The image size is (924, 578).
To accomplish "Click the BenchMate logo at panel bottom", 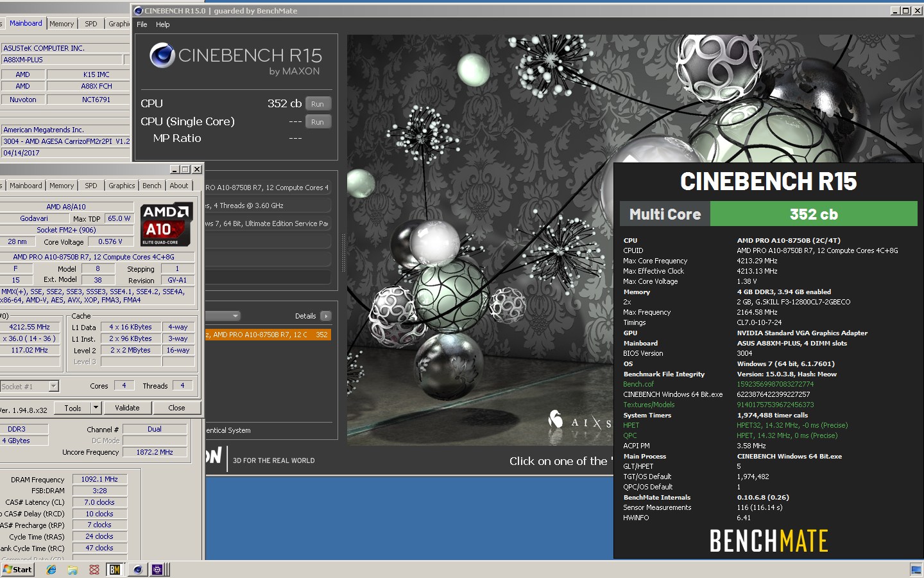I will click(769, 541).
